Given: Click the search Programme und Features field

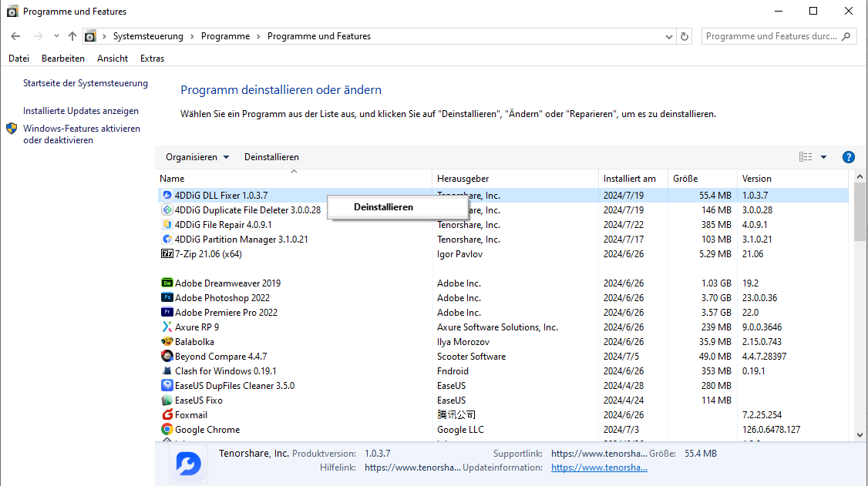Looking at the screenshot, I should pos(771,36).
